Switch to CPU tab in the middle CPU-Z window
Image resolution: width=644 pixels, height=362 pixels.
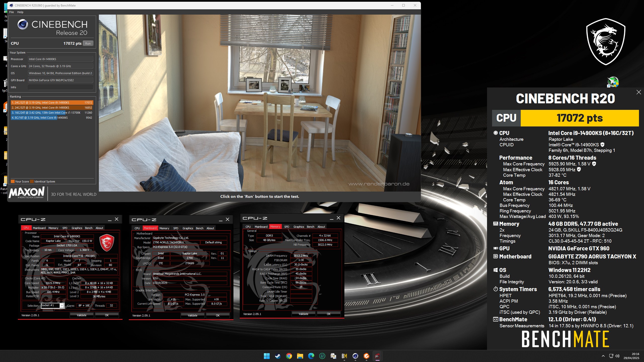coord(137,228)
